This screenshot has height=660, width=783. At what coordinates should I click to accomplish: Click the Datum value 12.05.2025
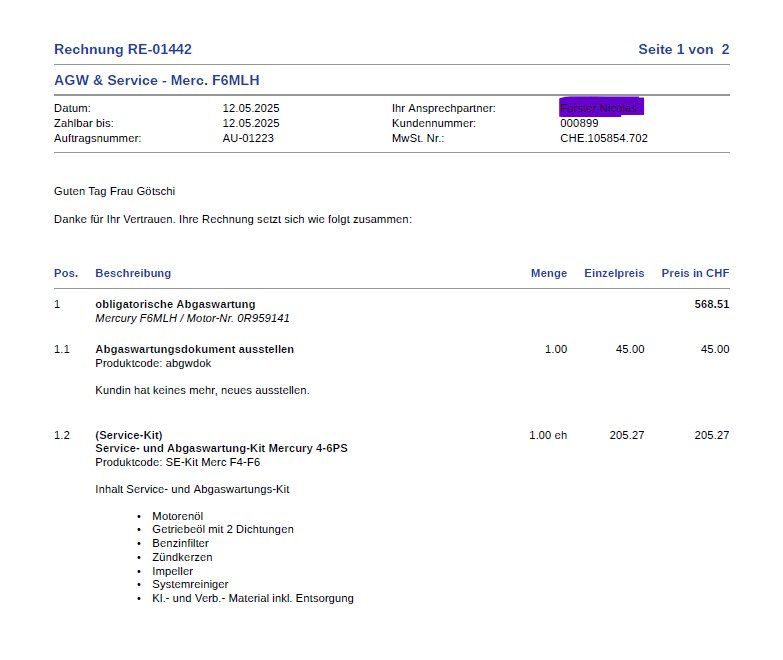coord(250,108)
